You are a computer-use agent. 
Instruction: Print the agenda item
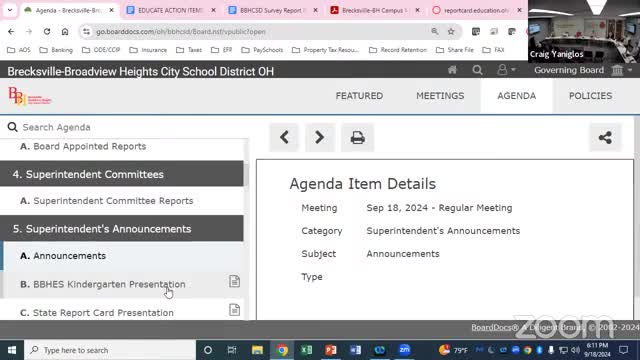pyautogui.click(x=358, y=137)
